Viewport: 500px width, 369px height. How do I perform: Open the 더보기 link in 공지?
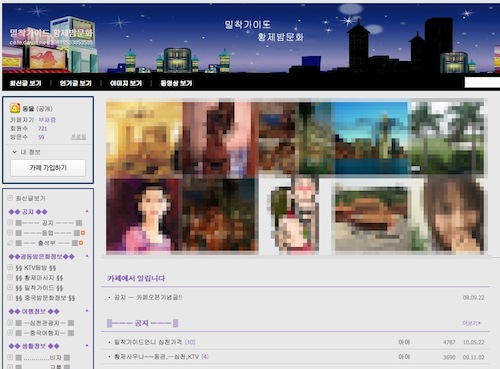pyautogui.click(x=471, y=323)
